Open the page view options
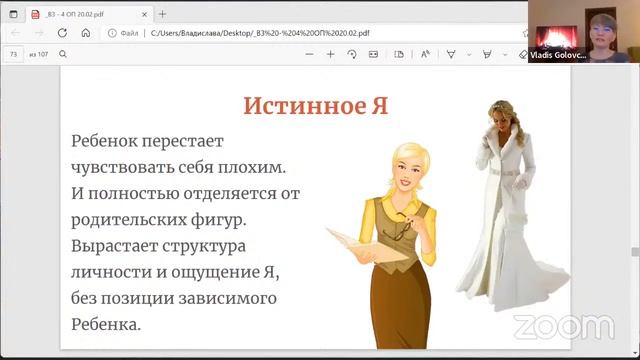Image resolution: width=640 pixels, height=360 pixels. coord(399,54)
